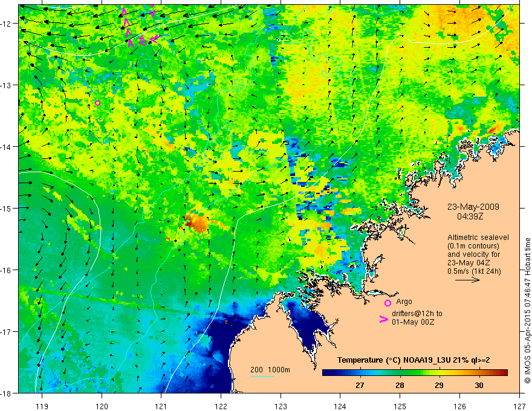Click the -16 latitude axis label
Viewport: 532px width, 411px height.
[x=7, y=270]
